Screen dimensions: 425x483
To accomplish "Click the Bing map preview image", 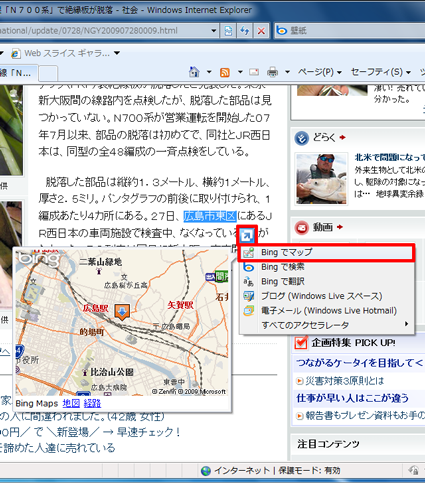I will [x=122, y=323].
